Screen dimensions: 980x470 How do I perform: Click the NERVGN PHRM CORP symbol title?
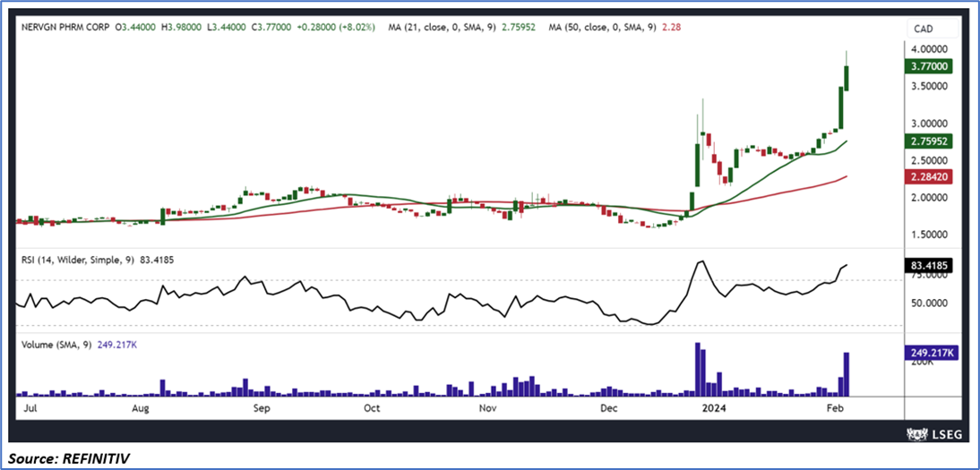point(65,28)
